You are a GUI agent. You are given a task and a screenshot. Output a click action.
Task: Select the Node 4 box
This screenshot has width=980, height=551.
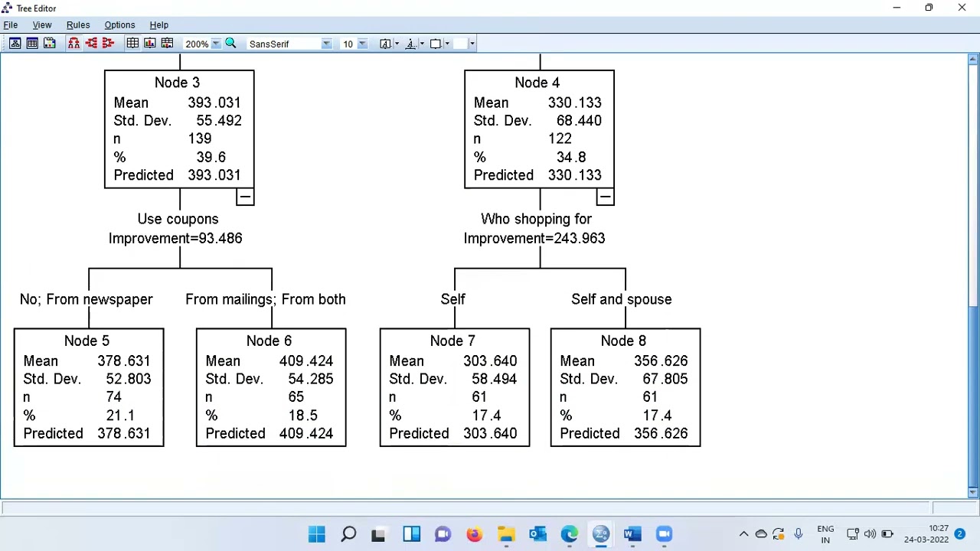coord(539,129)
